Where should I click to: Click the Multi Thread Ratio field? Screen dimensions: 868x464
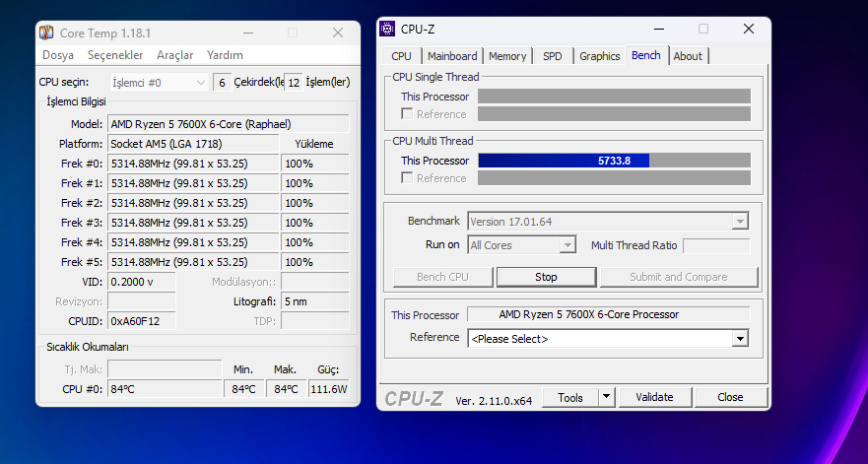coord(716,245)
